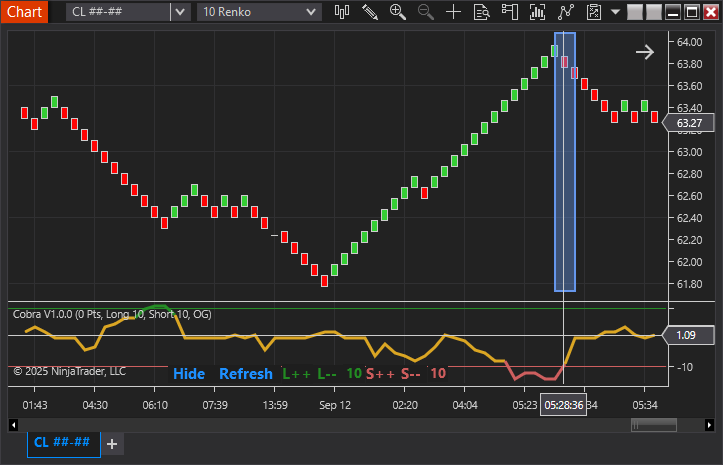Screen dimensions: 723x465
Task: Switch to the CL ##-## tab
Action: click(x=63, y=443)
